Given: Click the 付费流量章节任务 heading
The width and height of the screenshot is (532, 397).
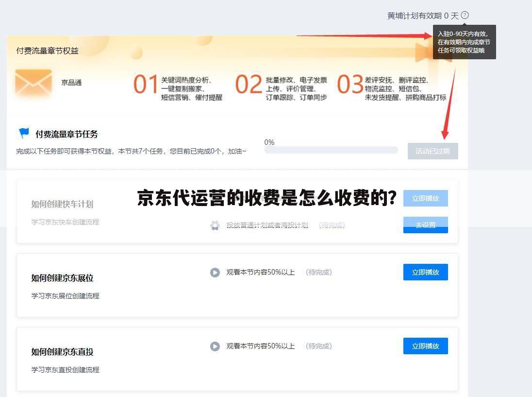Looking at the screenshot, I should point(66,134).
